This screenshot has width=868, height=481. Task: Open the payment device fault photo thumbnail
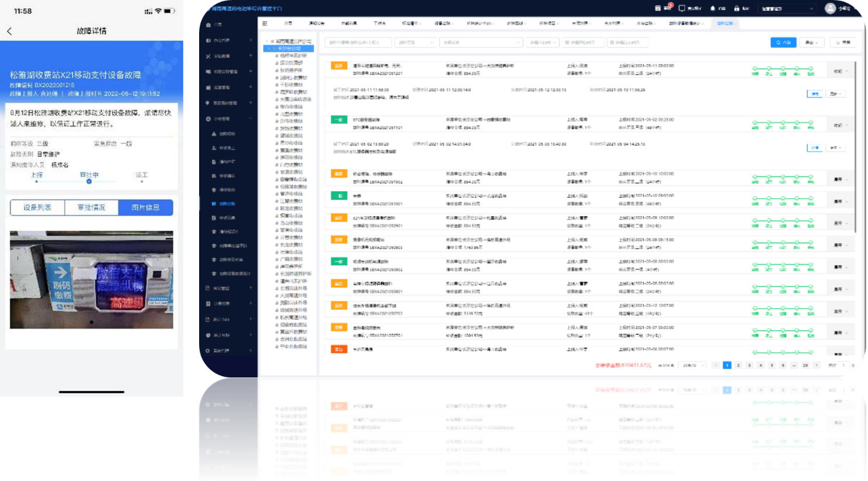tap(91, 279)
